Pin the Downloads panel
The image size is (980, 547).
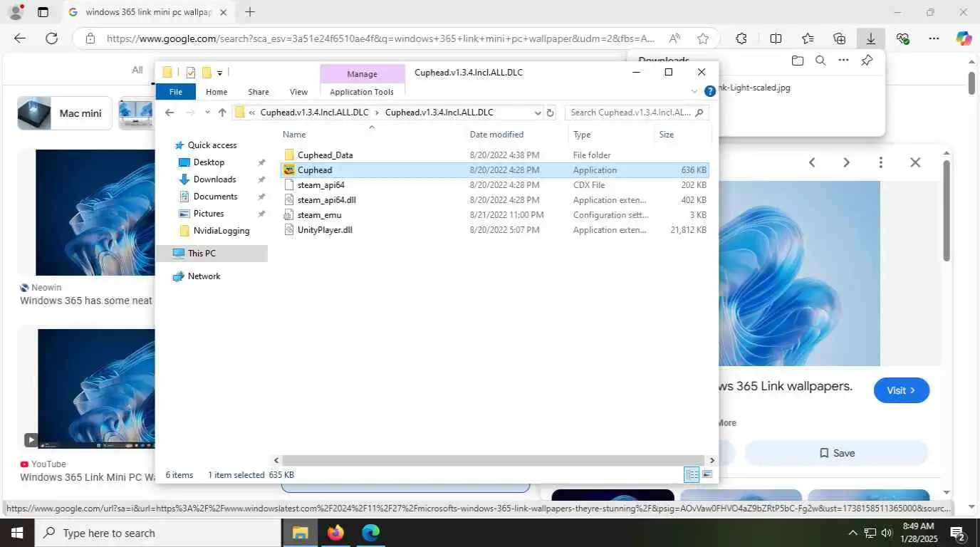[867, 61]
